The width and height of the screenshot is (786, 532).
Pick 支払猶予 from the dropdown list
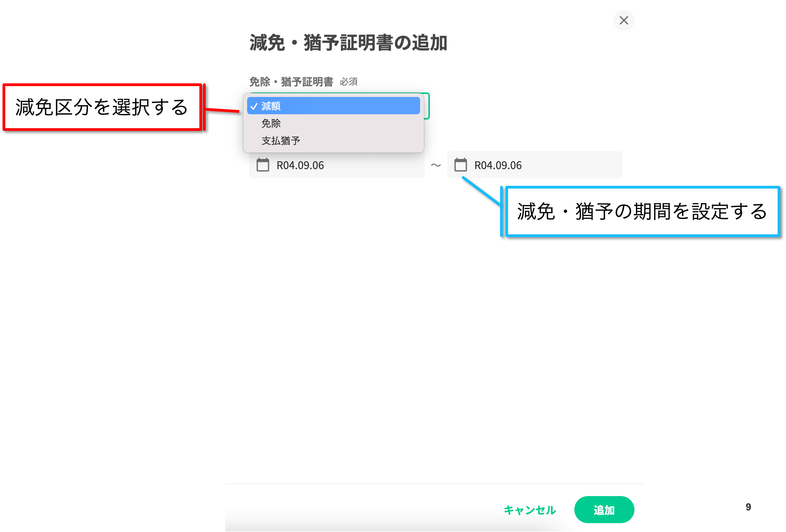click(x=281, y=141)
